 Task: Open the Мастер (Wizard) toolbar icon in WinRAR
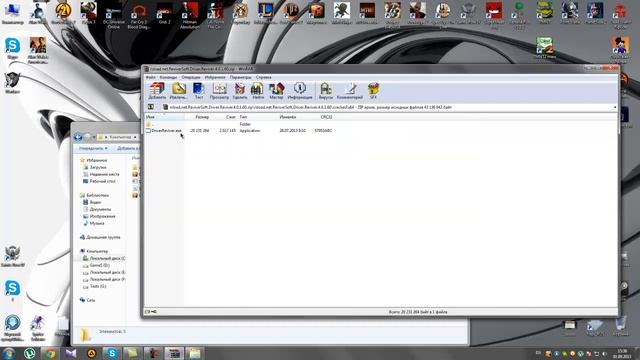point(276,91)
